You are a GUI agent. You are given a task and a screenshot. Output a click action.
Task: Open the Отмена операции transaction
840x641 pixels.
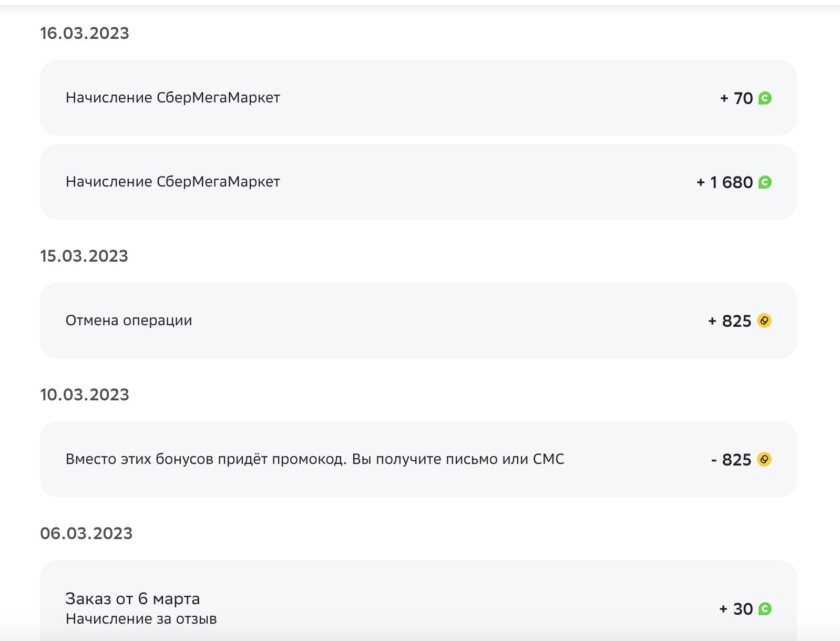[x=418, y=320]
